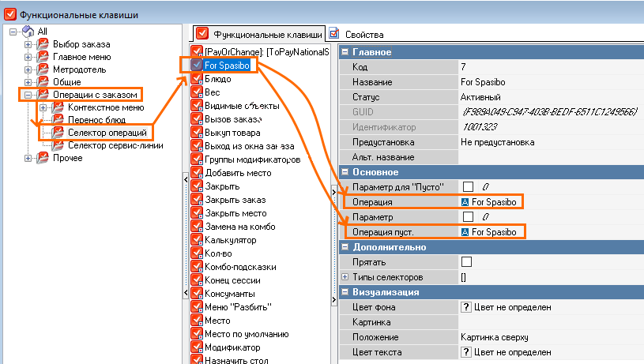Click the Свойства tab icon
This screenshot has height=364, width=644.
coord(334,34)
